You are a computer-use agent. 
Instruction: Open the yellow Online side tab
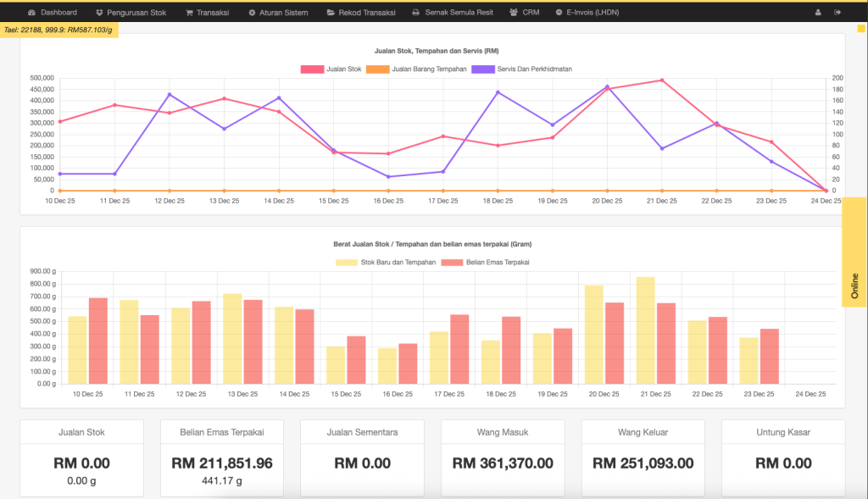pyautogui.click(x=854, y=286)
